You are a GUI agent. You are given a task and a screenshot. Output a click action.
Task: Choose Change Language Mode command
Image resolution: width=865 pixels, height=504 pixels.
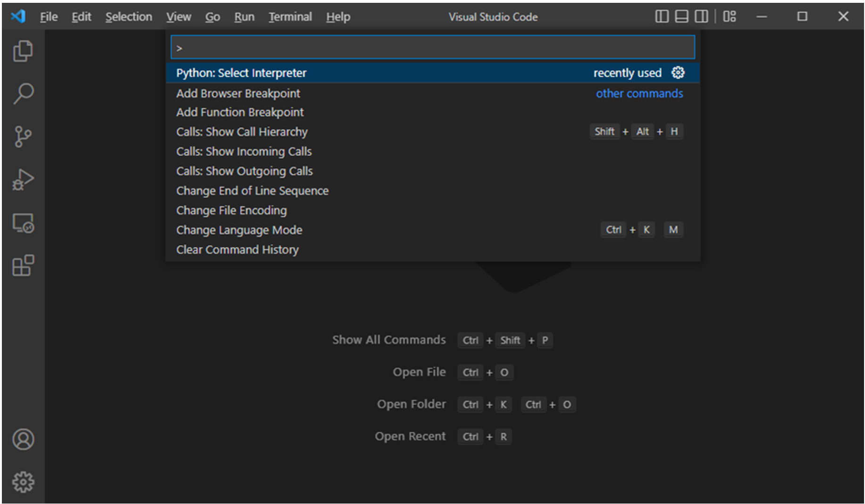(239, 230)
